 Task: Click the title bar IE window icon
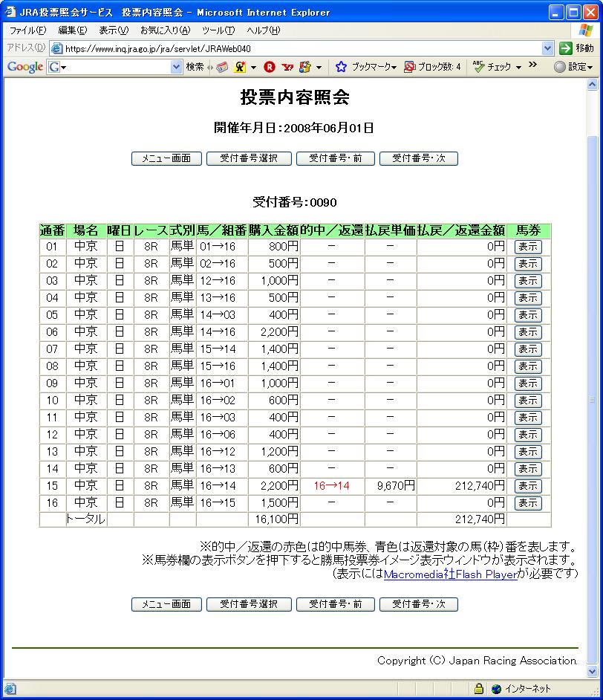click(10, 12)
